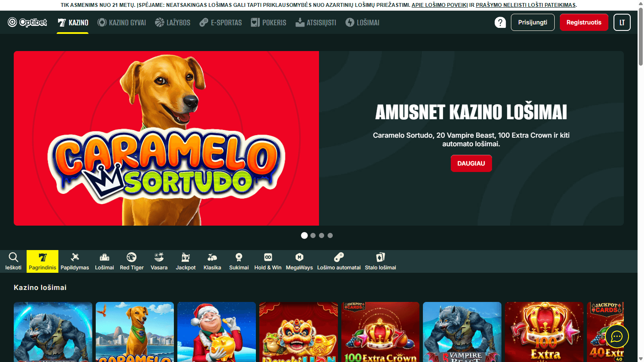Select the third carousel dot
The image size is (644, 362).
coord(322,235)
